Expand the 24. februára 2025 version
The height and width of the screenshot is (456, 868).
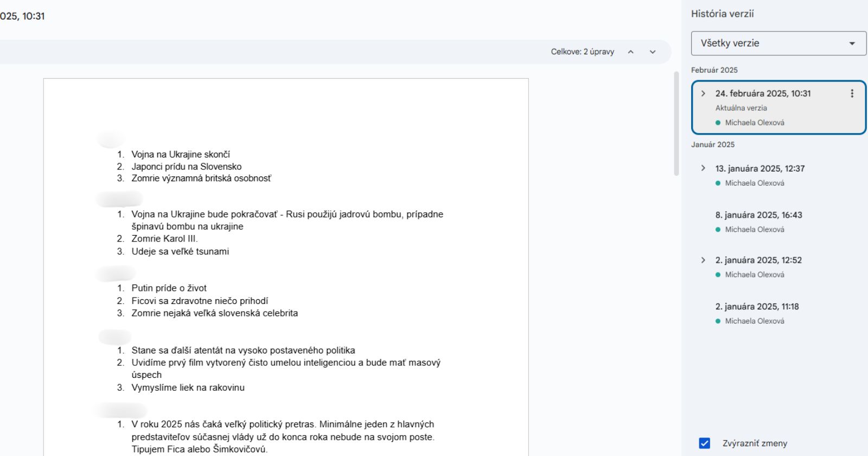[703, 93]
